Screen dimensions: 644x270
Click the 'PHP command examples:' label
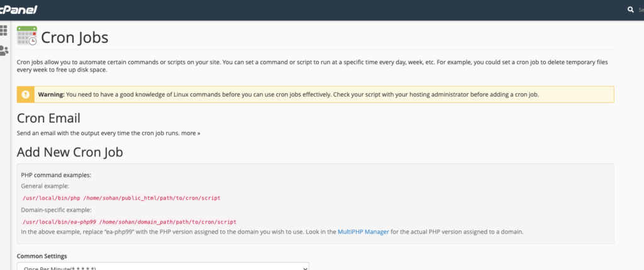(56, 175)
